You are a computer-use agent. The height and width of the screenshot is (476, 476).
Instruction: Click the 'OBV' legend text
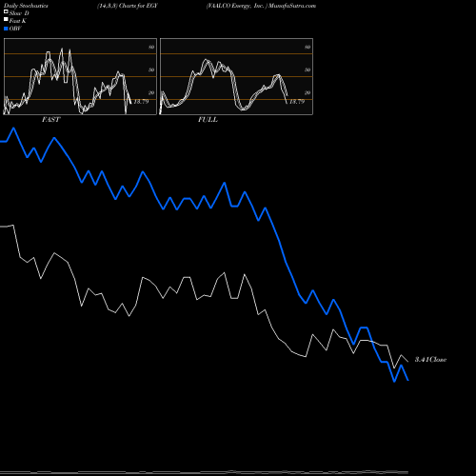tap(15, 29)
